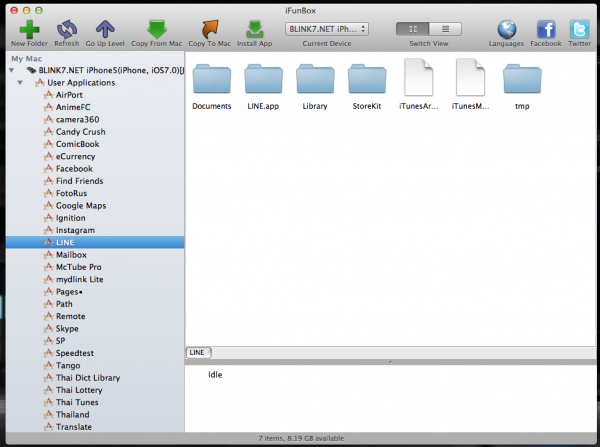Screen dimensions: 600x447
Task: Click the Install App icon
Action: [x=254, y=29]
